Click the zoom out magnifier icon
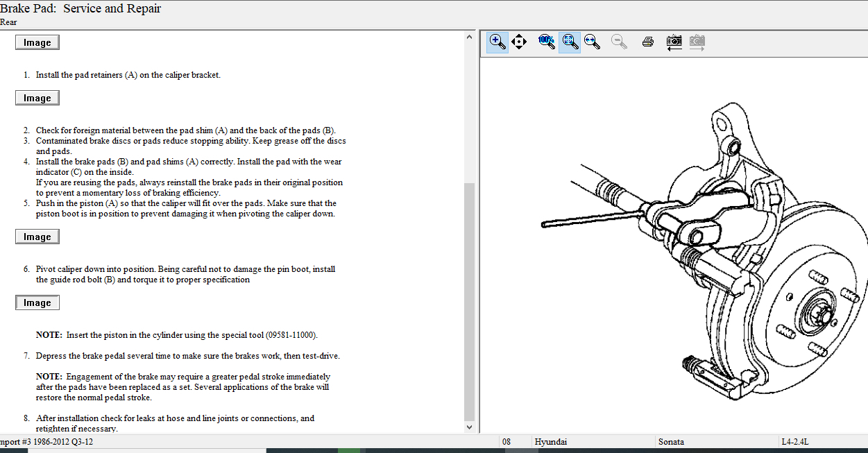This screenshot has width=868, height=453. click(619, 42)
